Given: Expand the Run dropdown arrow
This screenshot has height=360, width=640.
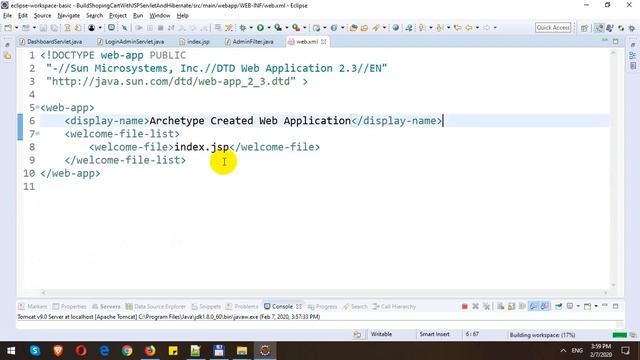Looking at the screenshot, I should [269, 28].
